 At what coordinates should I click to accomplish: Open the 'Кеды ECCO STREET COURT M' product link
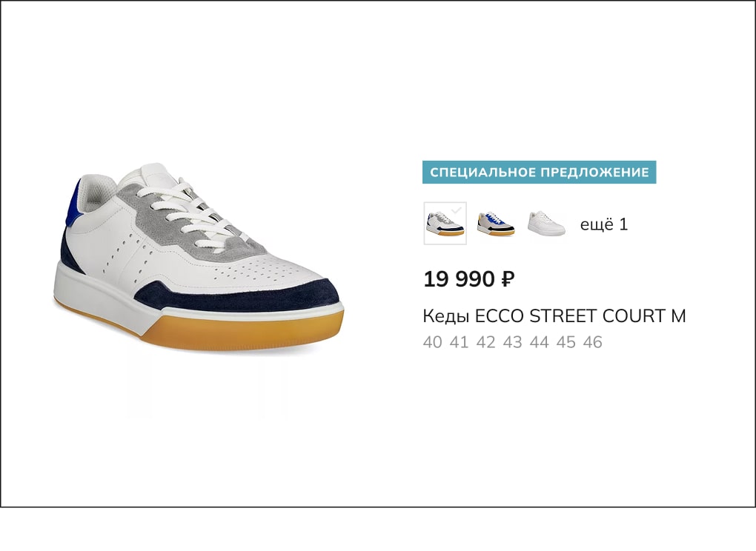click(x=554, y=316)
